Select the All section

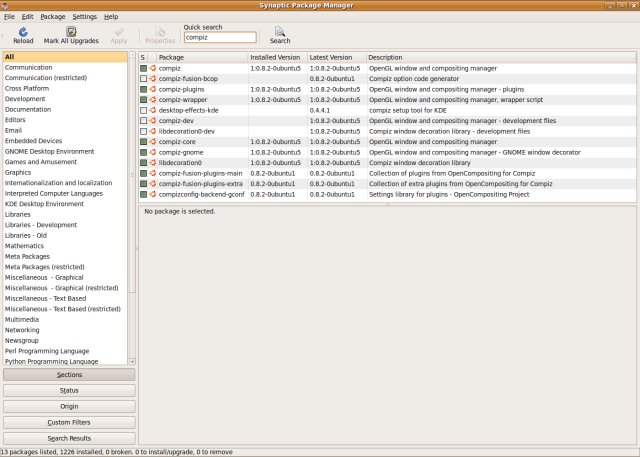[x=65, y=57]
